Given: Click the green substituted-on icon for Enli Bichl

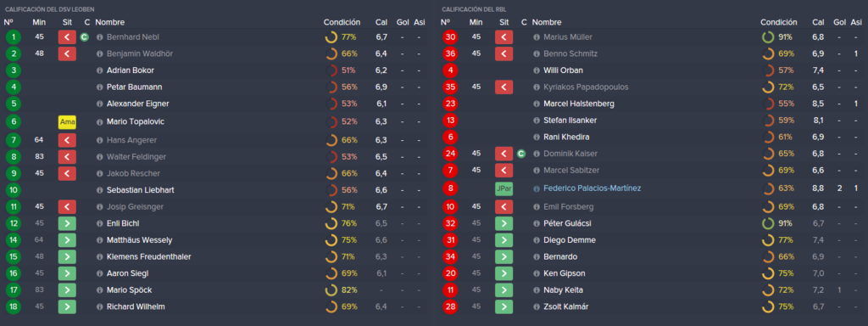Looking at the screenshot, I should pyautogui.click(x=67, y=223).
